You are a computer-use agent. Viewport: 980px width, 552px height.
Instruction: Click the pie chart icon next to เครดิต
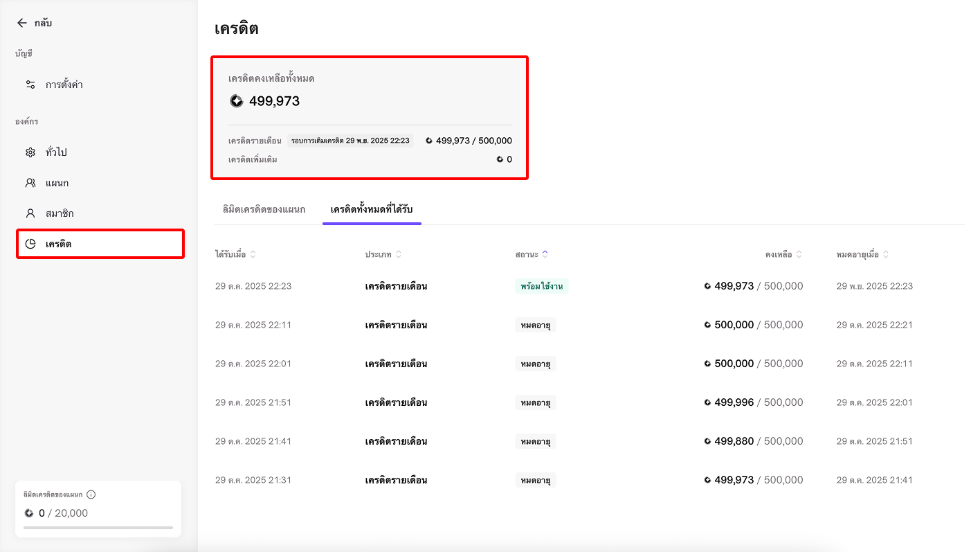pyautogui.click(x=30, y=244)
